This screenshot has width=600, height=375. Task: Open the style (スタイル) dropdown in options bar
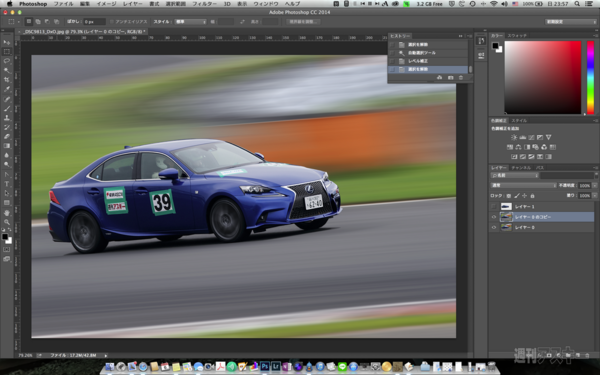point(191,22)
